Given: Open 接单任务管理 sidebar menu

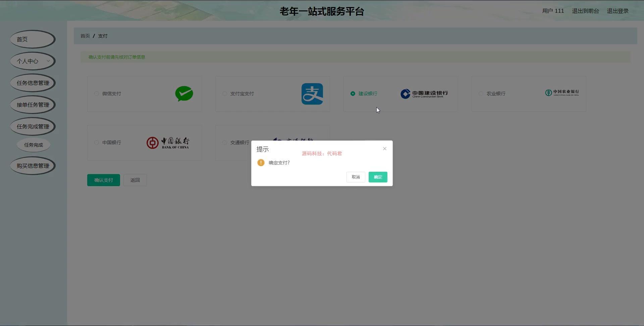Looking at the screenshot, I should (33, 105).
